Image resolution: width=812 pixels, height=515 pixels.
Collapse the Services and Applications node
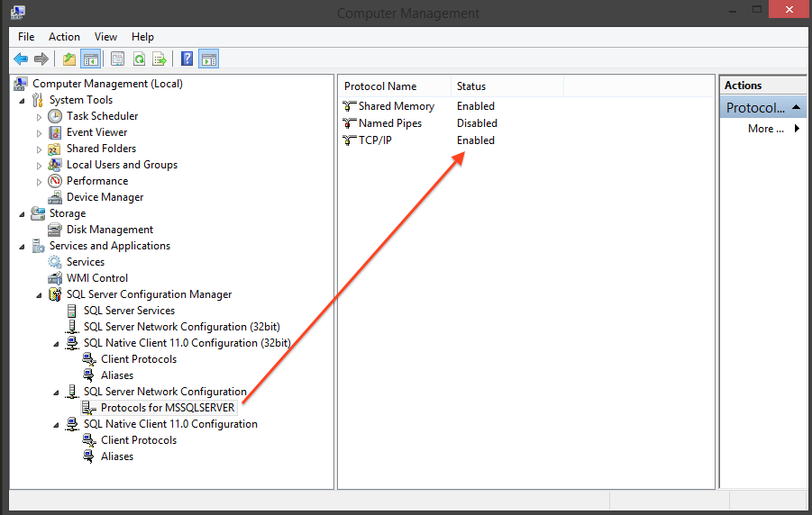click(x=22, y=247)
